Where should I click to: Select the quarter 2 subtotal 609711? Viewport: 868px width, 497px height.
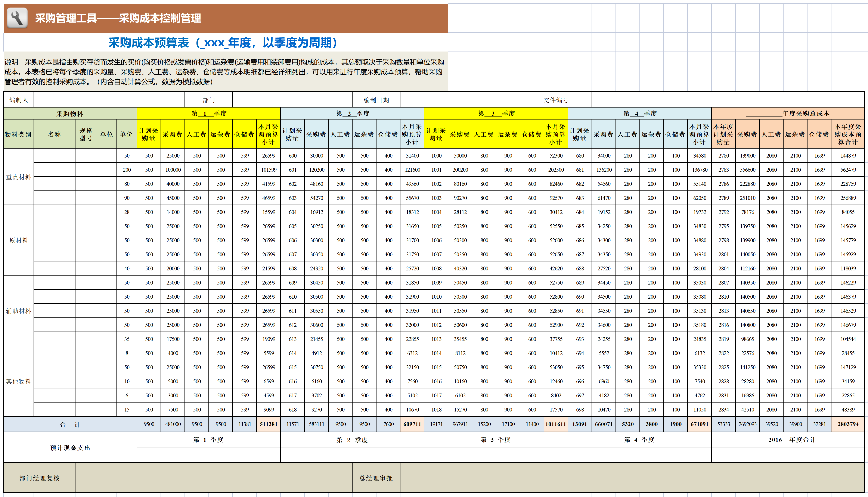click(412, 424)
